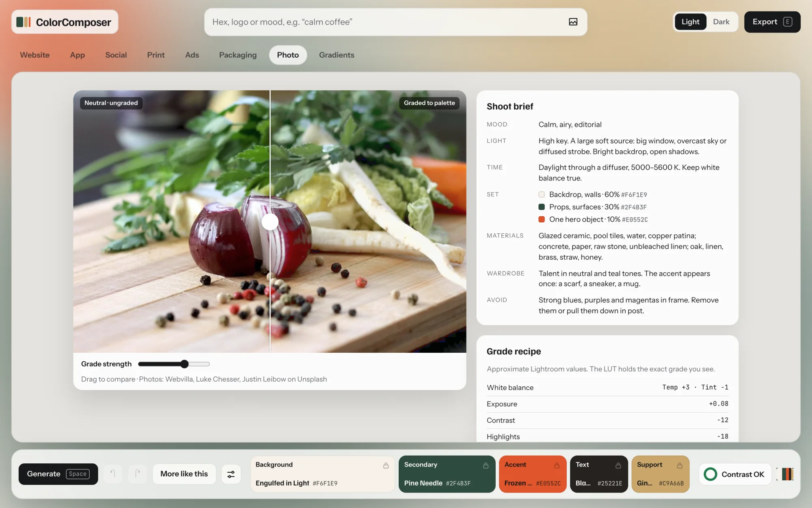Select the Photo tab
The height and width of the screenshot is (508, 812).
288,55
